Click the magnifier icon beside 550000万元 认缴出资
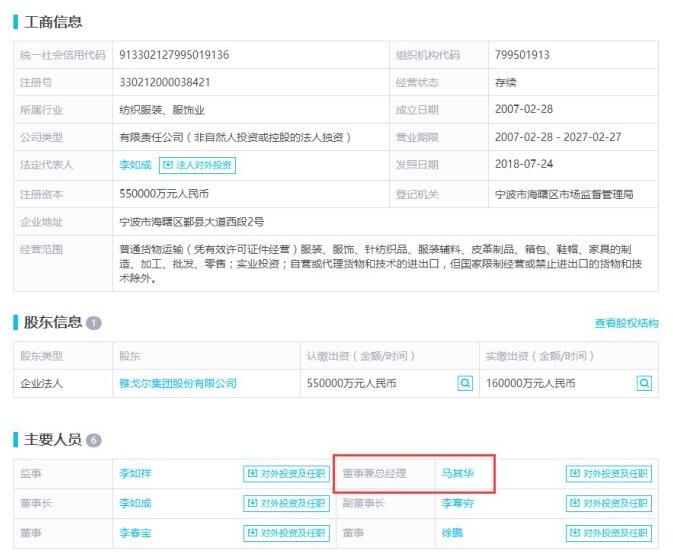 (465, 383)
